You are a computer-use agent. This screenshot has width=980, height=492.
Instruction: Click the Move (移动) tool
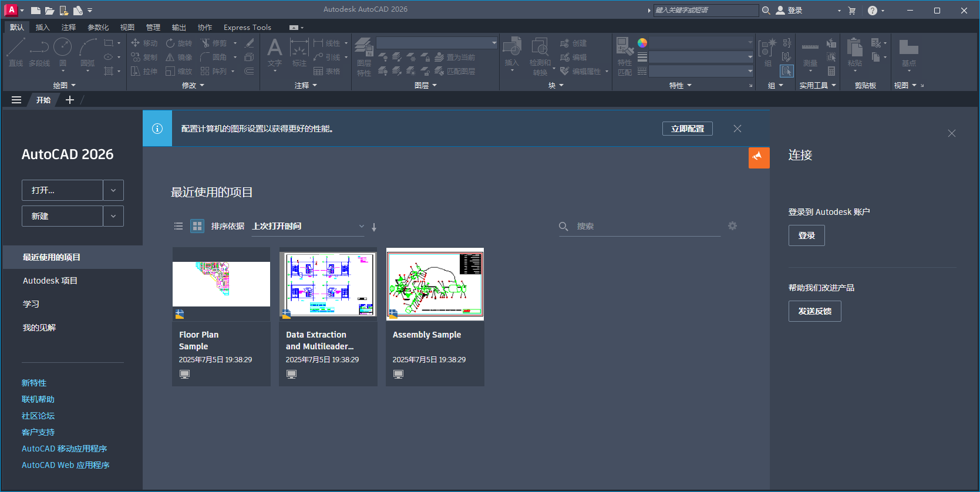coord(144,43)
